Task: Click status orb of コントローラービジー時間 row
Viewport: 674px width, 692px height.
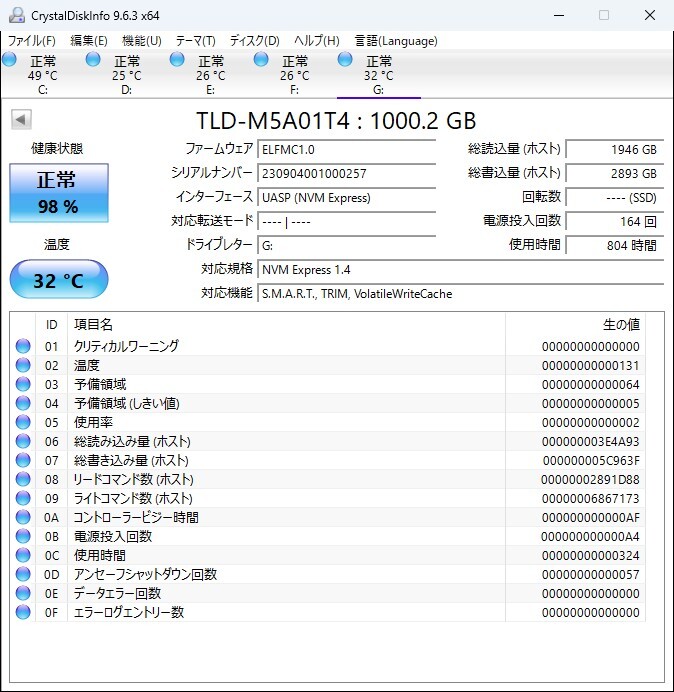Action: click(23, 517)
